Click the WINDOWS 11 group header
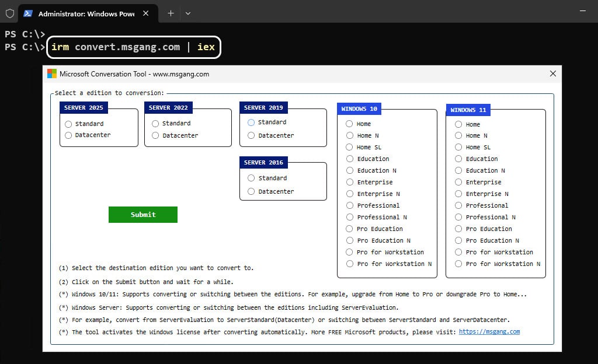Viewport: 598px width, 364px height. (x=468, y=110)
